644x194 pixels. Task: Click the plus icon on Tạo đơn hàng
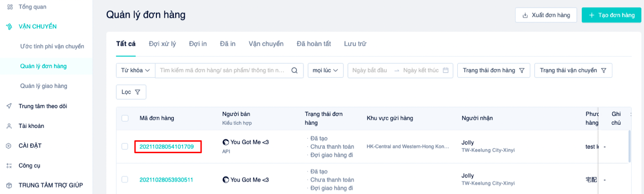(x=591, y=15)
